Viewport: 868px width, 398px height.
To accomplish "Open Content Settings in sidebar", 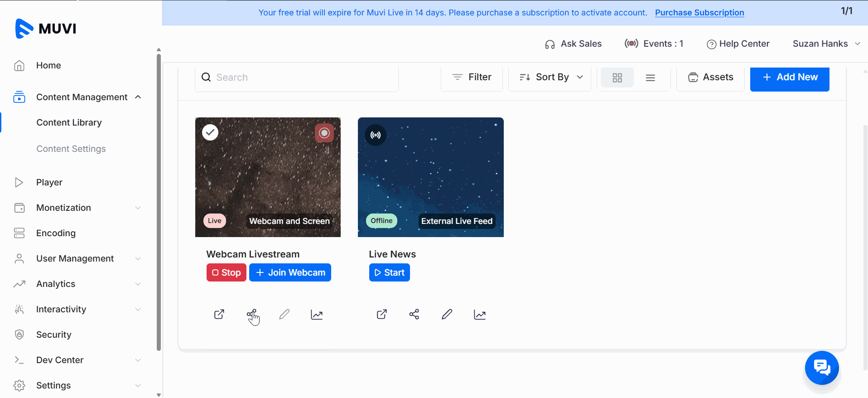I will [x=71, y=149].
